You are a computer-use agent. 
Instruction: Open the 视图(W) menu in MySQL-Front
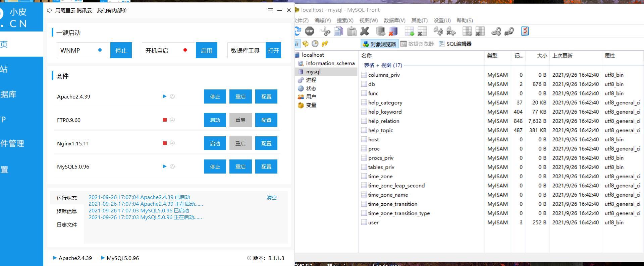[368, 20]
